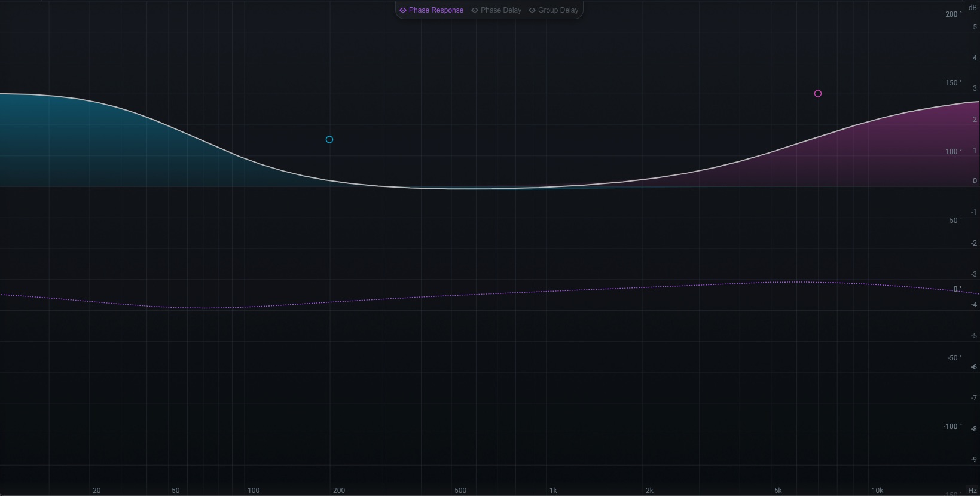Click the 5k frequency axis label

pos(778,491)
